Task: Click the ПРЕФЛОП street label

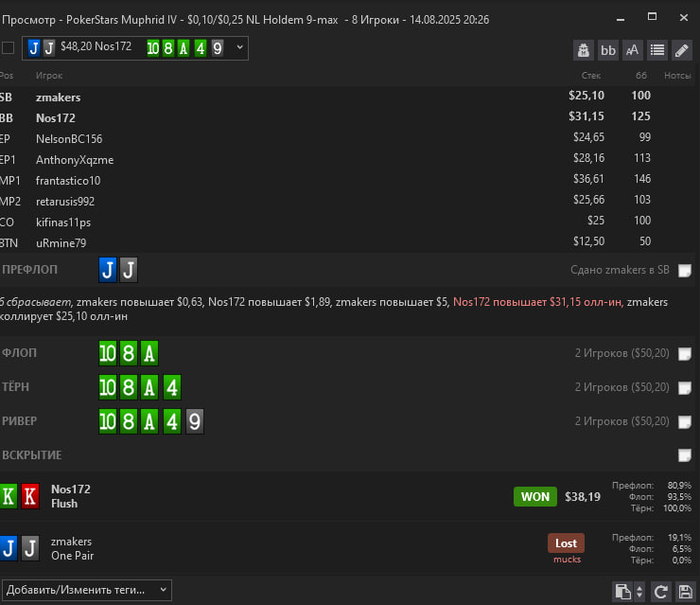Action: pyautogui.click(x=30, y=270)
